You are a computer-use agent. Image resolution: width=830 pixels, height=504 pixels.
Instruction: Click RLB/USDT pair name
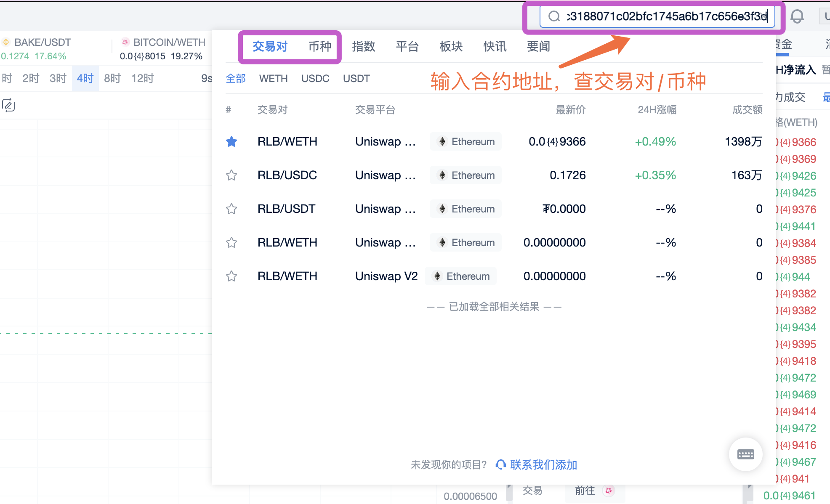(287, 209)
